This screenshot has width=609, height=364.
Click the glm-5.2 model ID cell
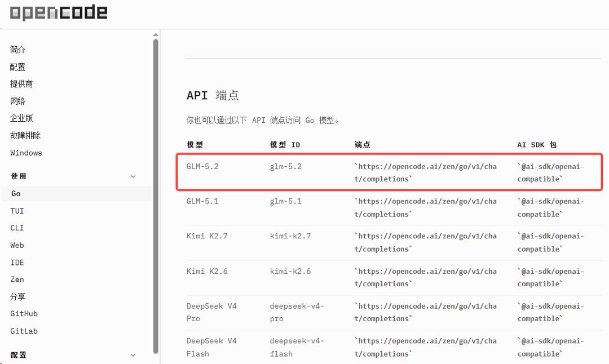[x=286, y=166]
